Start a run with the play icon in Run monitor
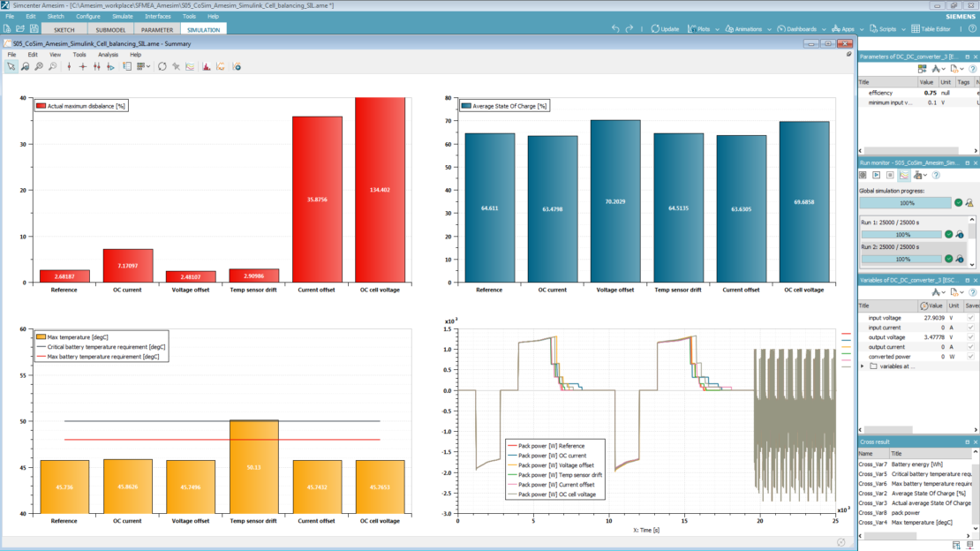Image resolution: width=980 pixels, height=551 pixels. [x=876, y=175]
